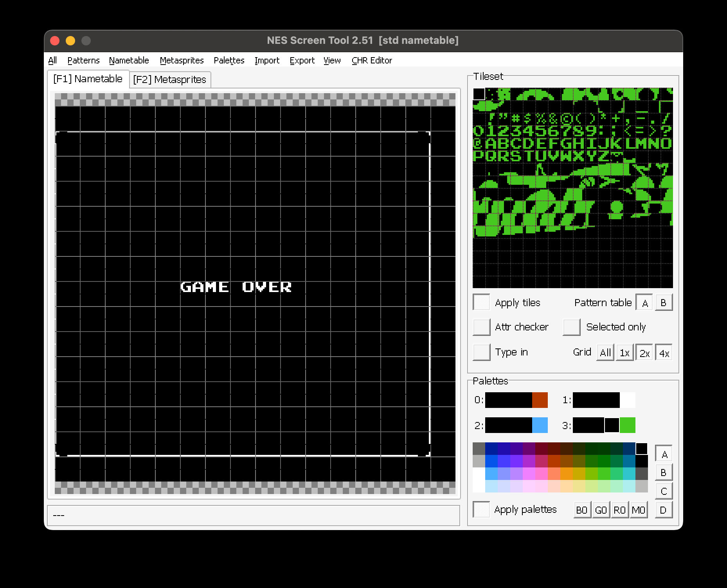The height and width of the screenshot is (588, 727).
Task: Toggle the Attr checker option
Action: click(482, 327)
